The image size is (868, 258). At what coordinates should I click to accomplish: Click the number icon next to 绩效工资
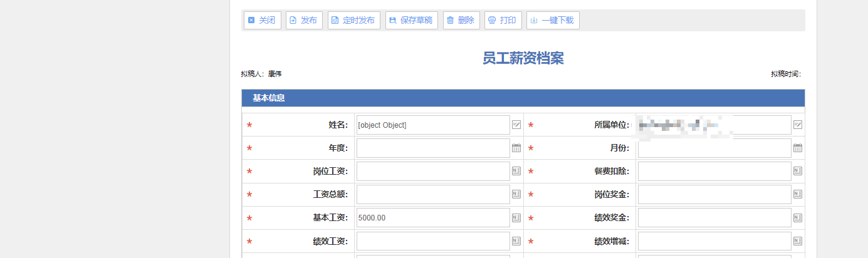pos(516,241)
